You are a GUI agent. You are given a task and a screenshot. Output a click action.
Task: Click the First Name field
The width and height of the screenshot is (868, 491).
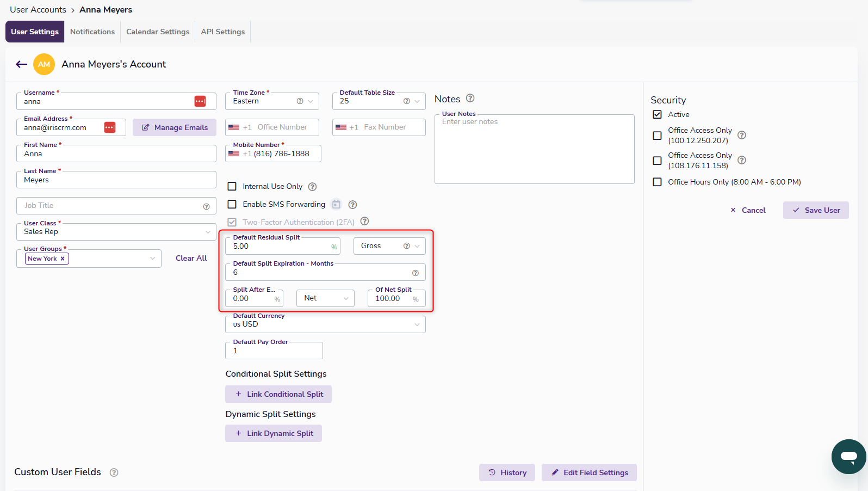point(116,154)
